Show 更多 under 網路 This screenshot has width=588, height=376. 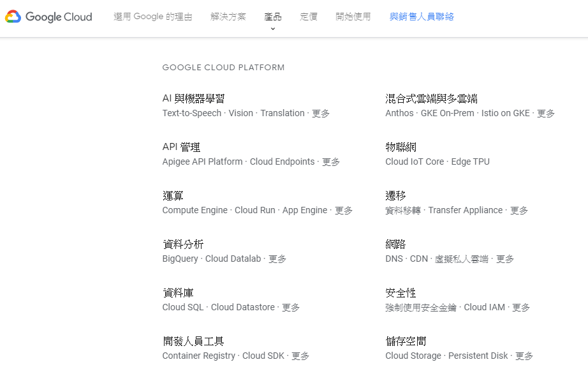pyautogui.click(x=505, y=259)
